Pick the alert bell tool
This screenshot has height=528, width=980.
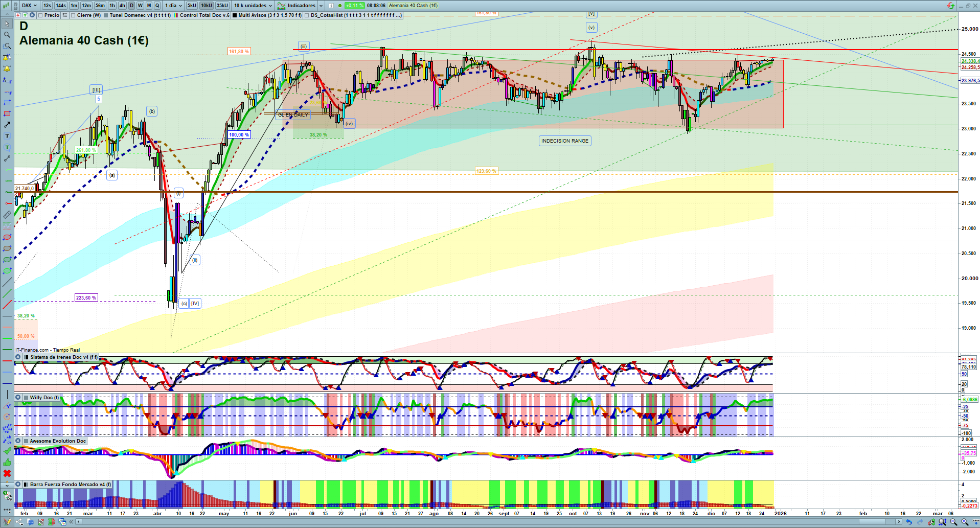click(x=7, y=68)
